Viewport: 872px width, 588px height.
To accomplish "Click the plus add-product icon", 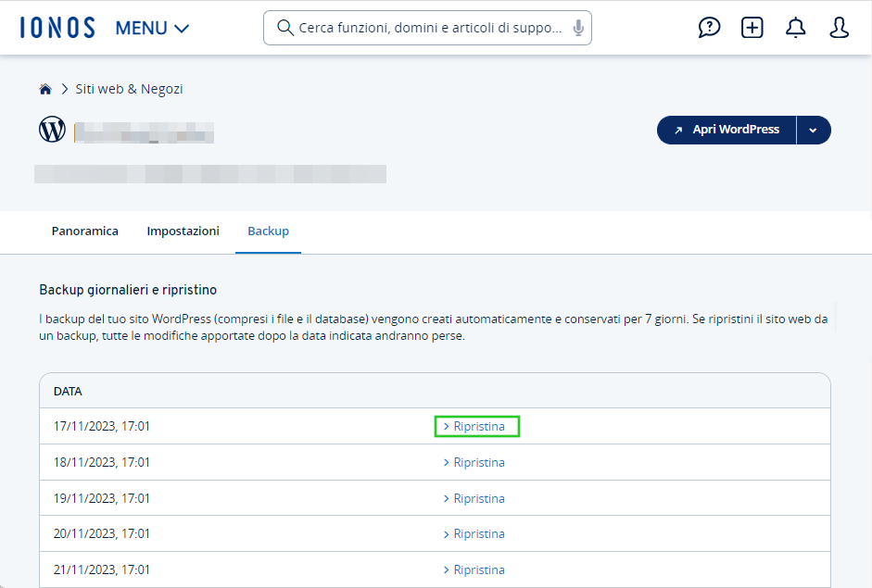I will [x=752, y=27].
